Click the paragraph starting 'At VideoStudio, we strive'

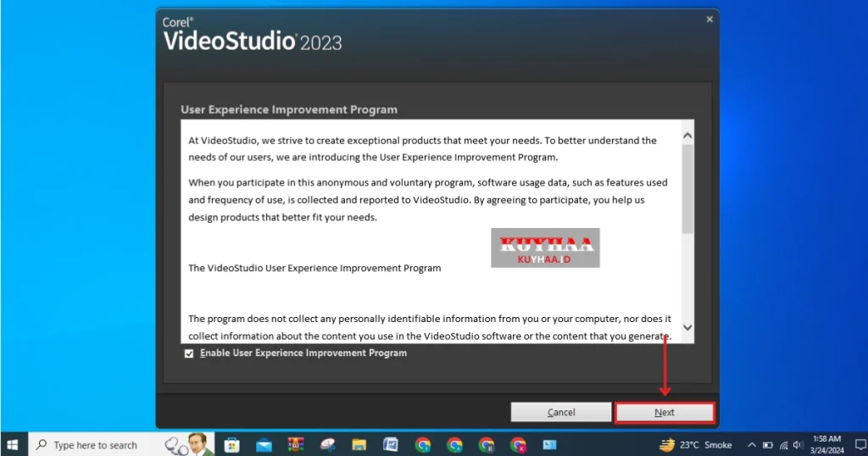pyautogui.click(x=422, y=149)
